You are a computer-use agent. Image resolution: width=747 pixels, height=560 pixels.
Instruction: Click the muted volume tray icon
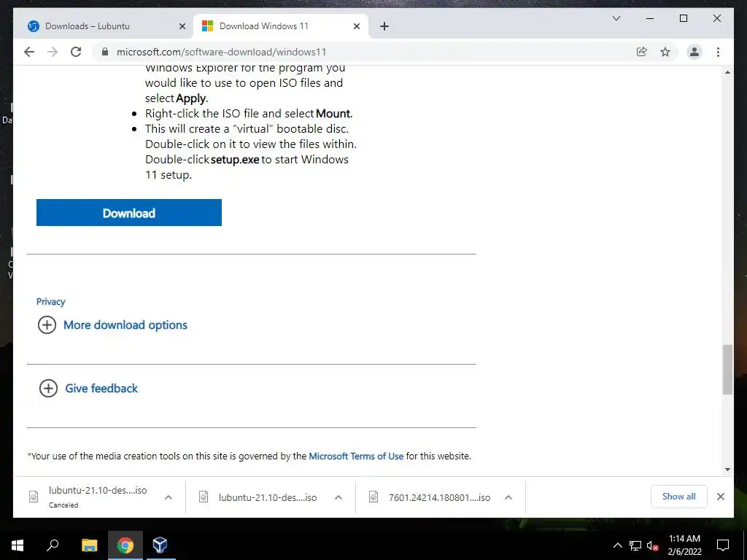(652, 545)
